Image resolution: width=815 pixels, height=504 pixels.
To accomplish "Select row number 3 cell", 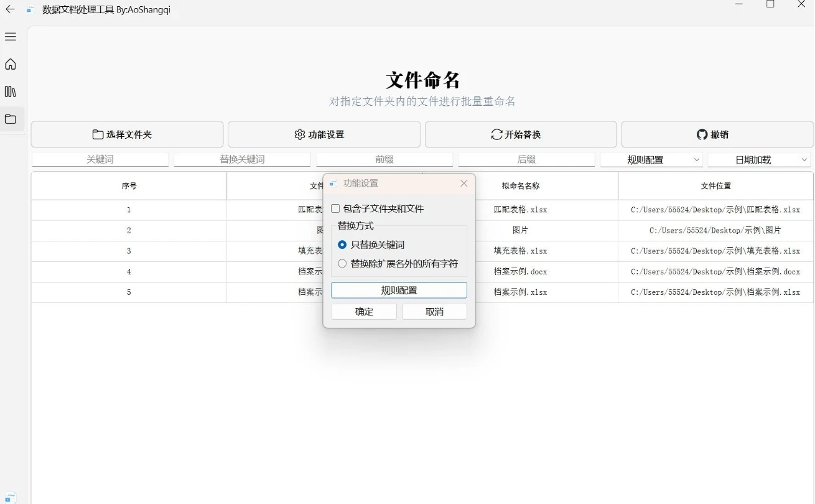I will 129,251.
